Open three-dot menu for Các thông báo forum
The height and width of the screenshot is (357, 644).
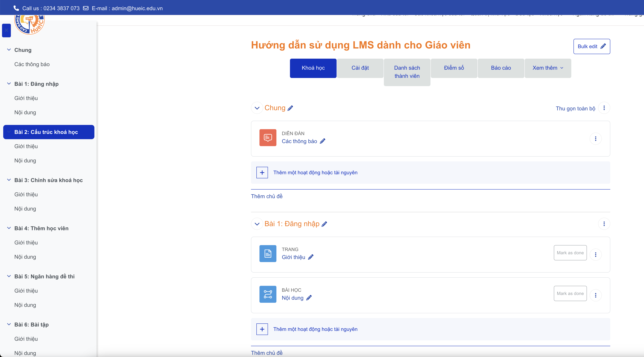click(x=596, y=138)
